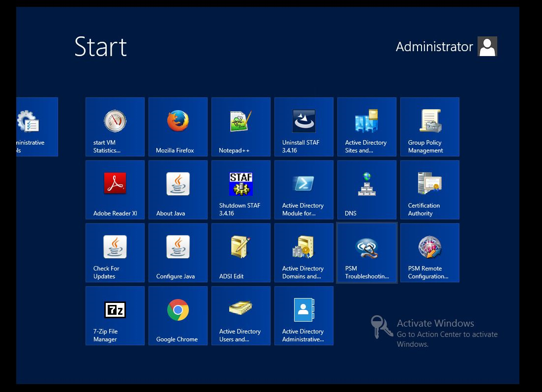Image resolution: width=542 pixels, height=392 pixels.
Task: Open ADSI Edit tile
Action: [241, 253]
